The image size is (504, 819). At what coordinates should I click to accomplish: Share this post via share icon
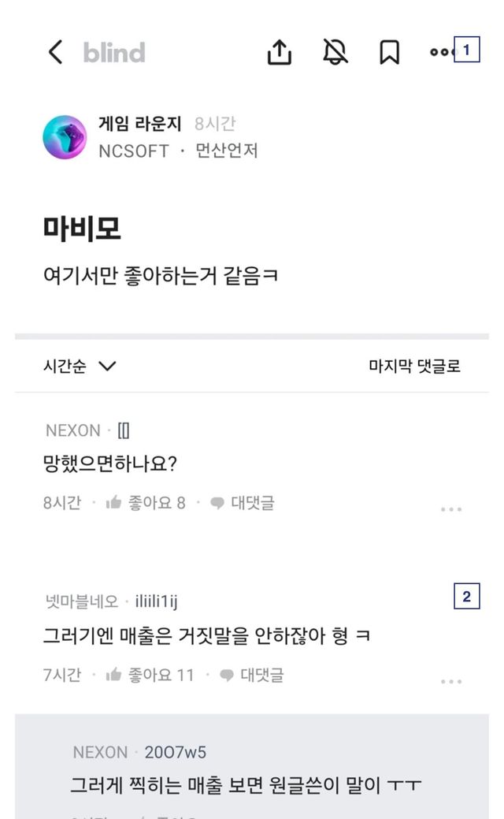pos(280,53)
